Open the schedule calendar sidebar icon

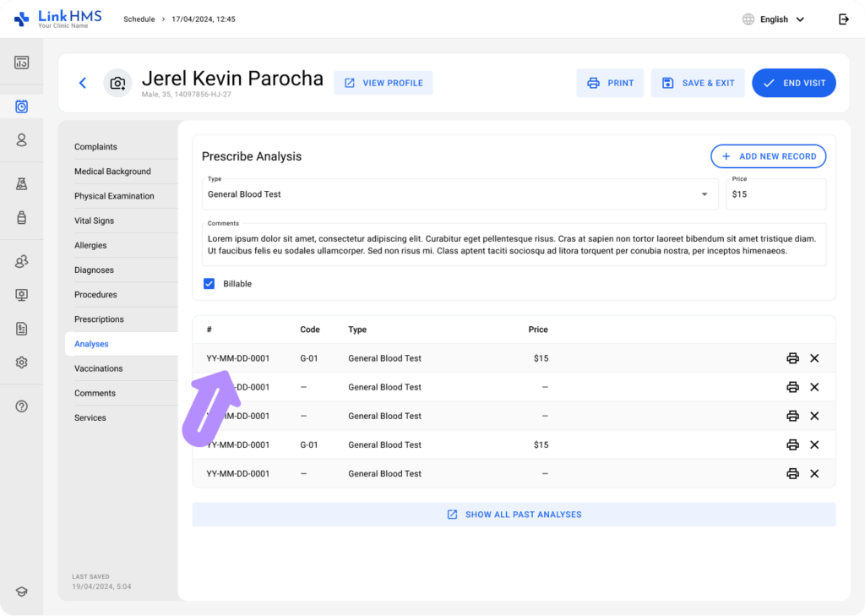click(x=21, y=106)
